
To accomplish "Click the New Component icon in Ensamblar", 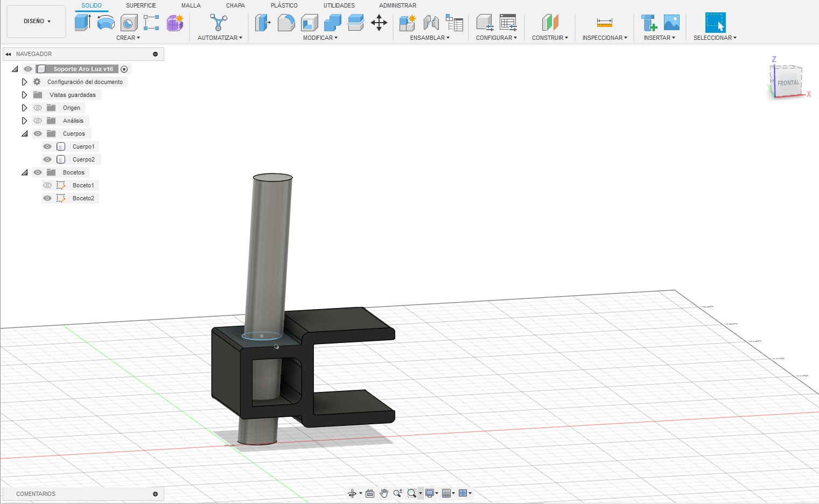I will pyautogui.click(x=408, y=23).
